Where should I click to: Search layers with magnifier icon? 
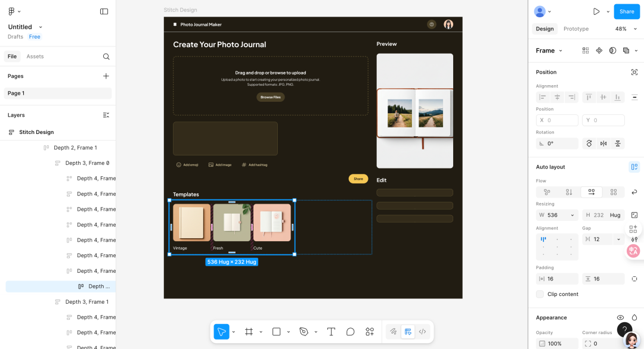(106, 57)
